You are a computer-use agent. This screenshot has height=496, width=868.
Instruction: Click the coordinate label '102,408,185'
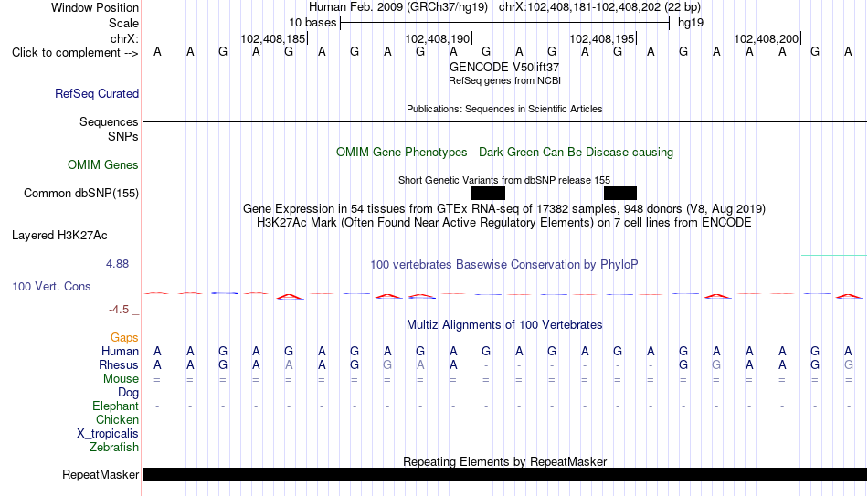pyautogui.click(x=273, y=38)
